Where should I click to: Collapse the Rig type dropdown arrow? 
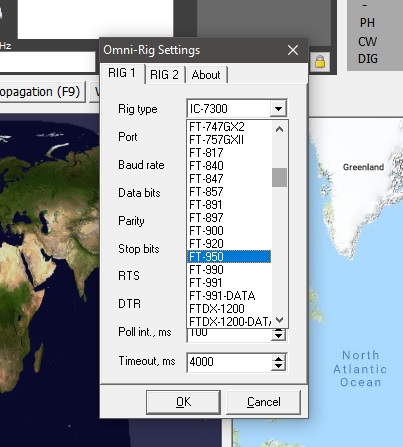[x=278, y=109]
